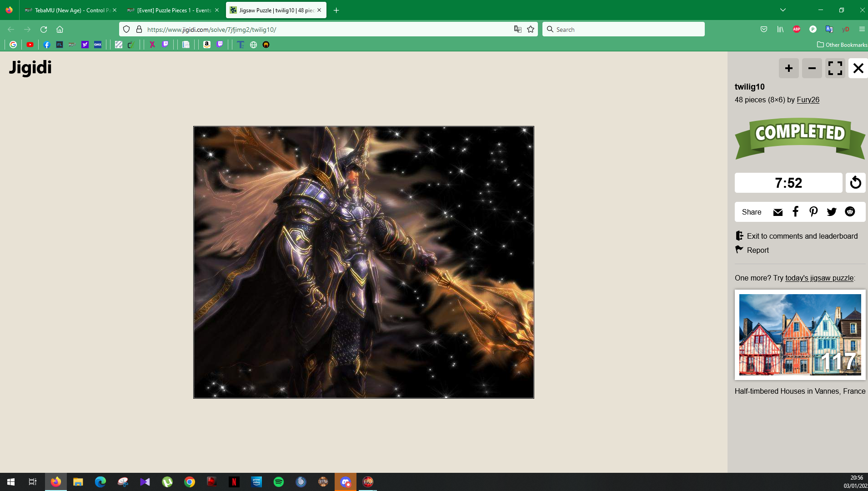
Task: Open the Amazon bookmark
Action: (207, 45)
